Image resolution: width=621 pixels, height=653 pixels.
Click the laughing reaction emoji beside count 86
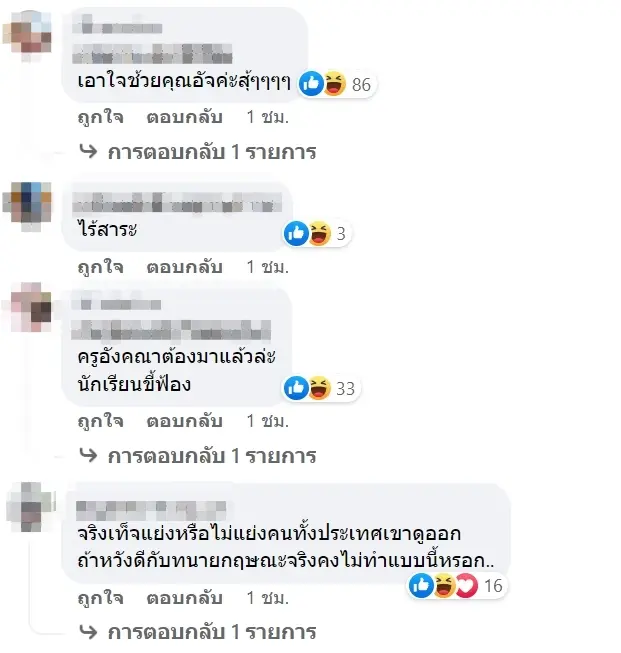335,84
